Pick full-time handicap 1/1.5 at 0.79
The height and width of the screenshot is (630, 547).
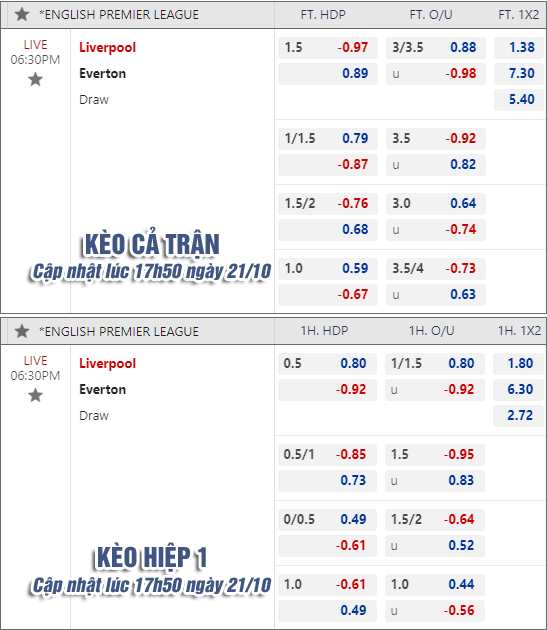click(x=328, y=139)
